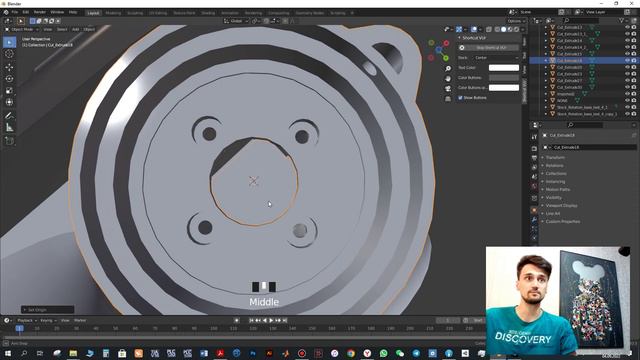This screenshot has width=640, height=360.
Task: Expand the Set Origin operator panel
Action: 47,310
